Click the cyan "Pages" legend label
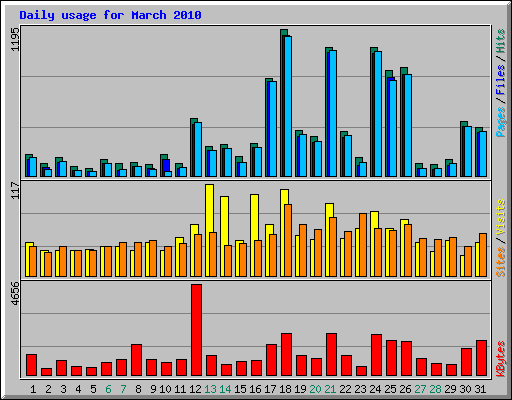The width and height of the screenshot is (512, 400). (501, 122)
